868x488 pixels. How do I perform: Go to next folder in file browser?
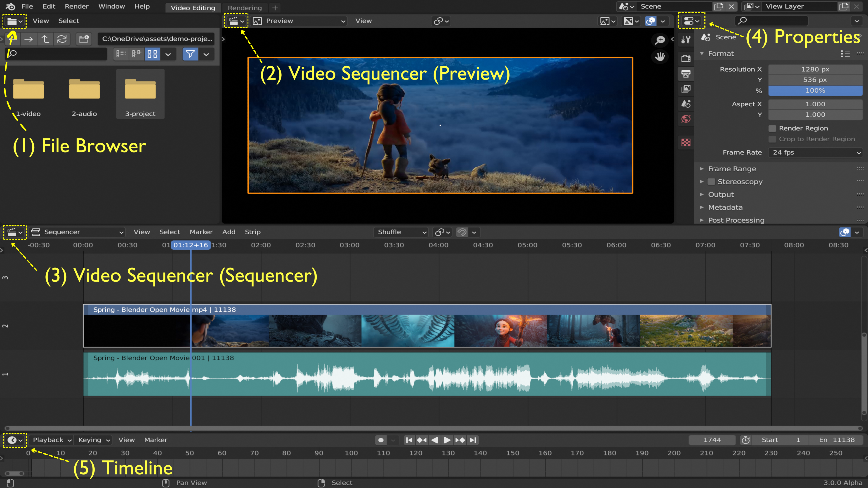[x=29, y=39]
